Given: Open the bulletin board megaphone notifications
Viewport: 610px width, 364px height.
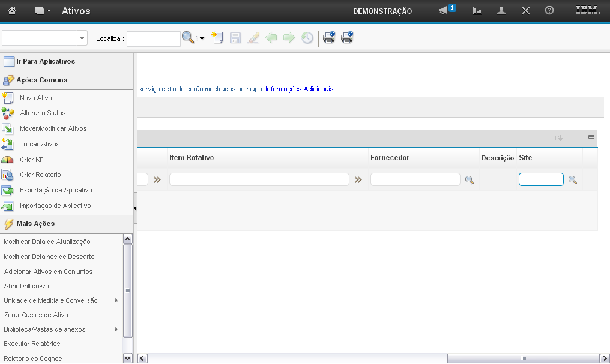Looking at the screenshot, I should pos(444,11).
